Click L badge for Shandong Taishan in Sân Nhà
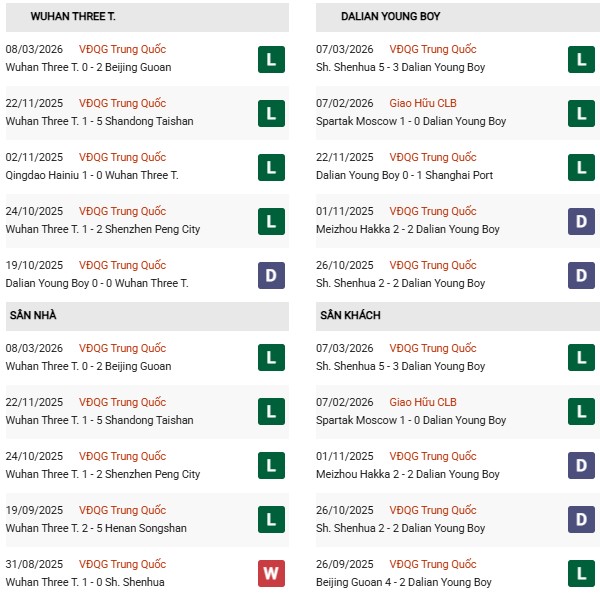This screenshot has width=600, height=594. (x=271, y=411)
